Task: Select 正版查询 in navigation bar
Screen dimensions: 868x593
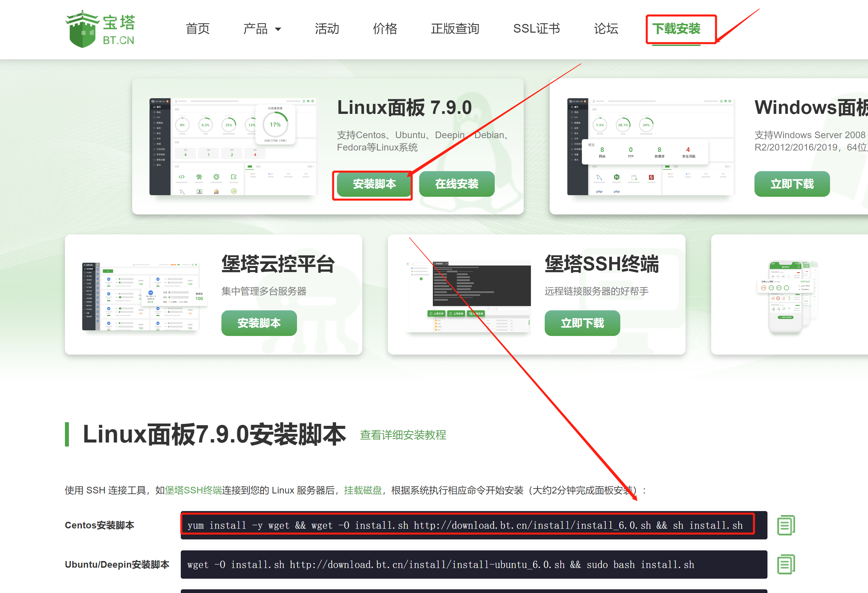Action: (455, 29)
